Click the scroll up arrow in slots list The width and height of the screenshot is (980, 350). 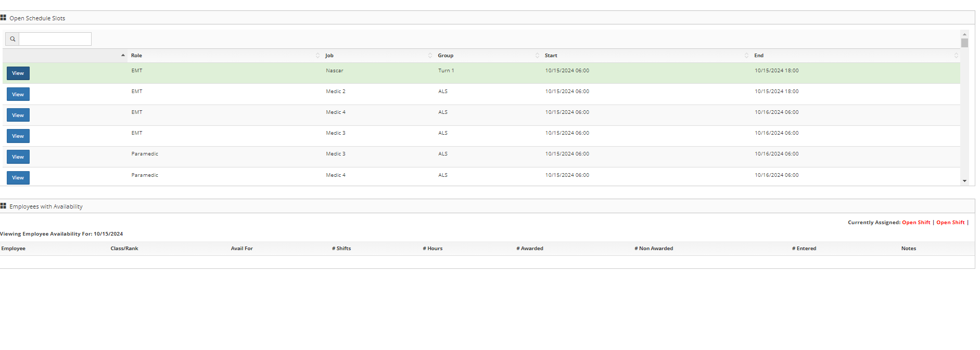[x=964, y=34]
